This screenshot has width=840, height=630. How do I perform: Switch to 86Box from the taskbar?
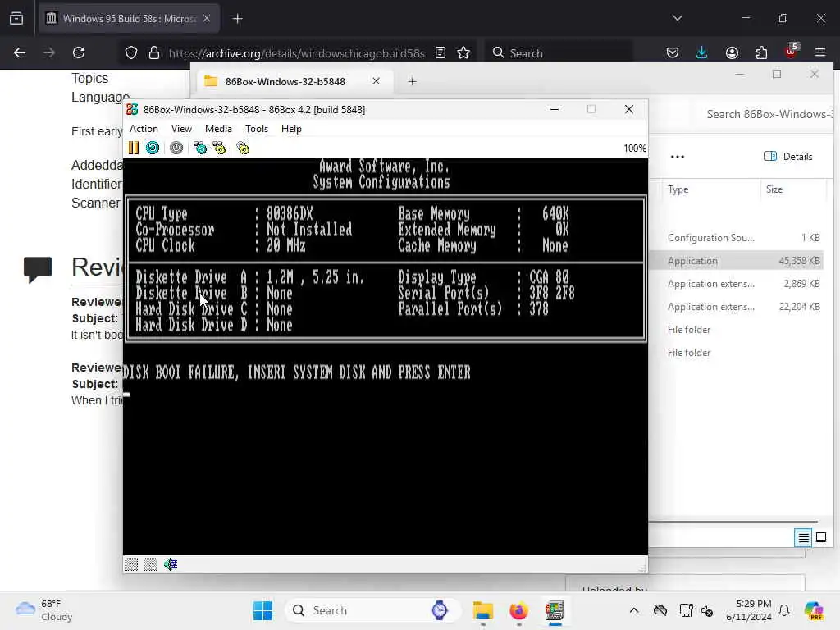pos(555,610)
